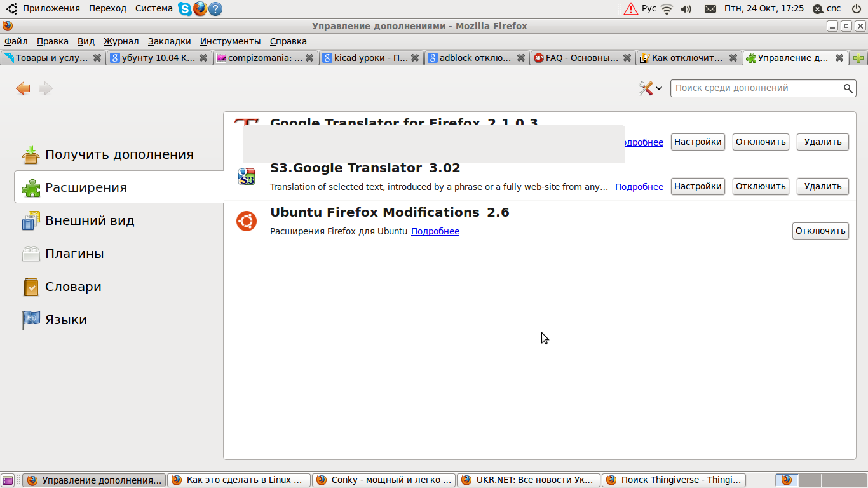Image resolution: width=868 pixels, height=488 pixels.
Task: Disable Google Translator for Firefox
Action: click(x=761, y=142)
